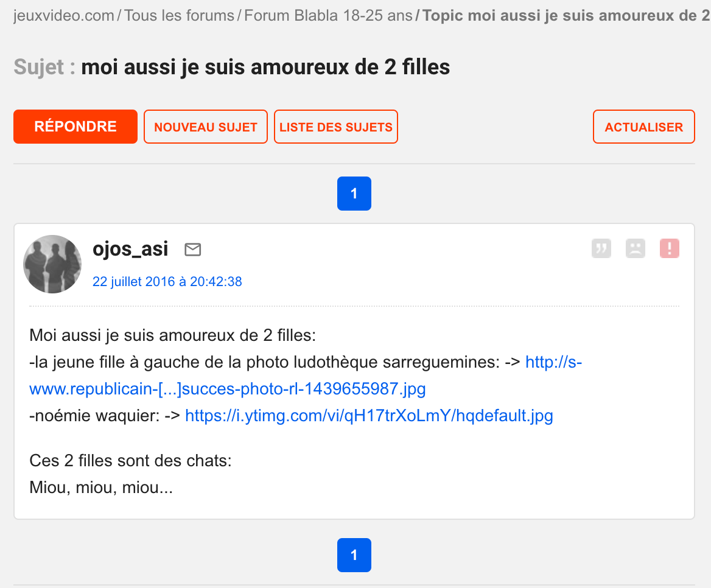Image resolution: width=711 pixels, height=588 pixels.
Task: Refresh the topic with ACTUALISER
Action: (643, 127)
